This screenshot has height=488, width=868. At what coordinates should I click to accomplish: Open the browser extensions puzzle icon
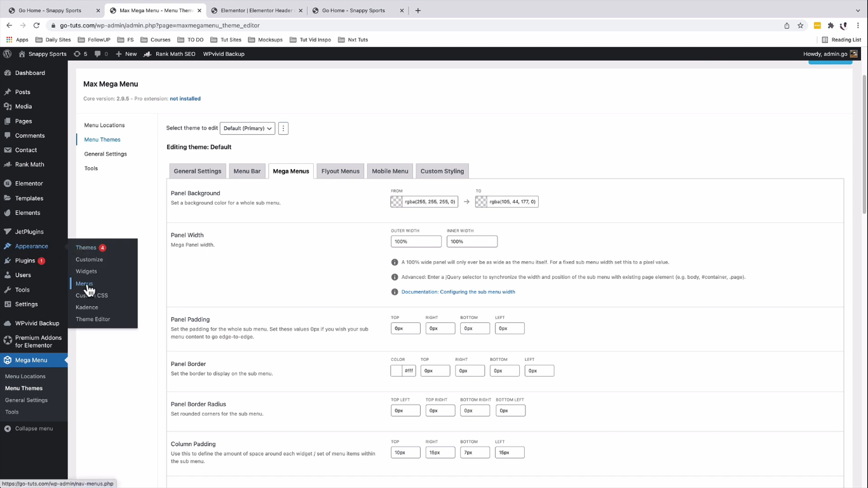[x=831, y=25]
